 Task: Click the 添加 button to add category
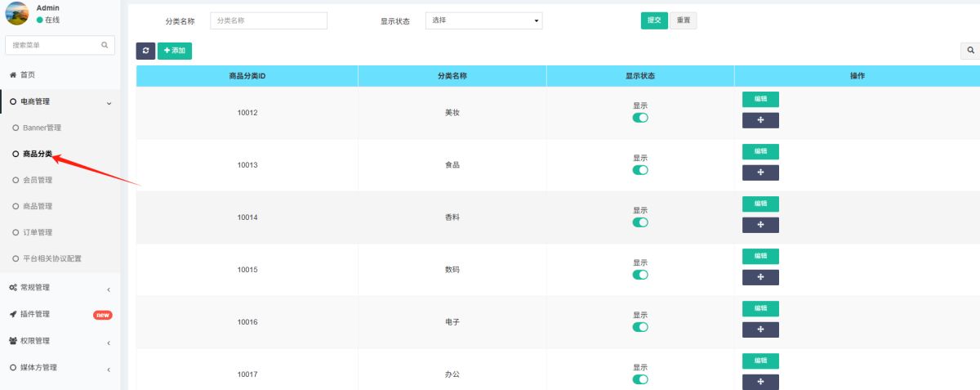tap(175, 51)
